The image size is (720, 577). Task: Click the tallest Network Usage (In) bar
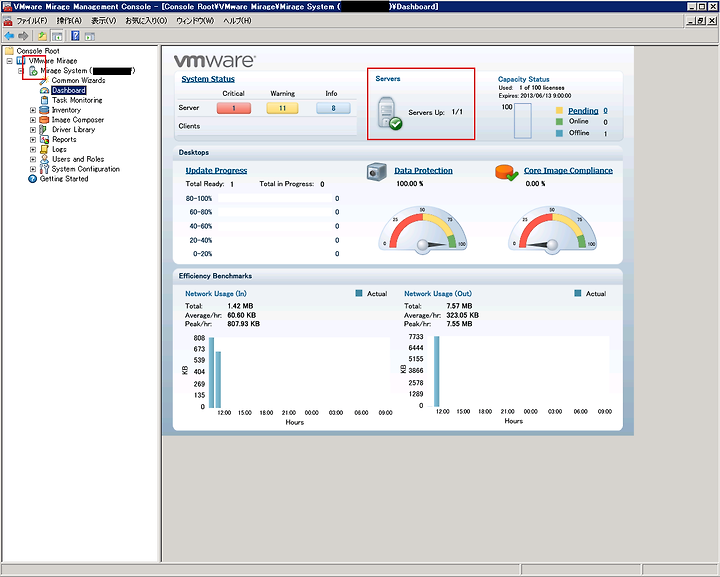tap(211, 373)
